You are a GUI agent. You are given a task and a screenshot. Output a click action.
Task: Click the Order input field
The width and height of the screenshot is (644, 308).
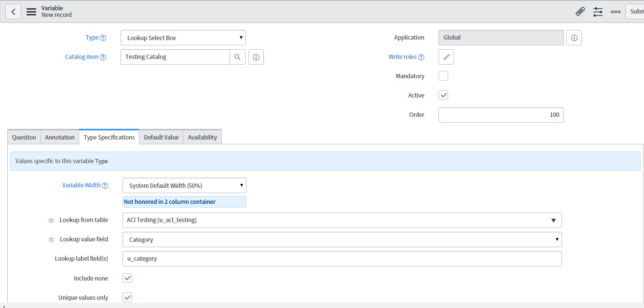click(501, 115)
